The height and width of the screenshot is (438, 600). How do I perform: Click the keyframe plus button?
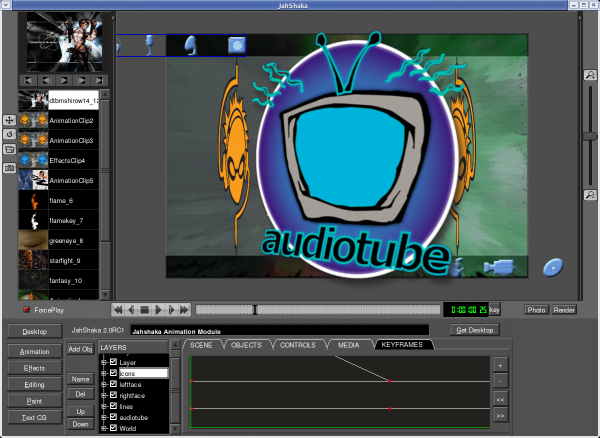tap(501, 365)
